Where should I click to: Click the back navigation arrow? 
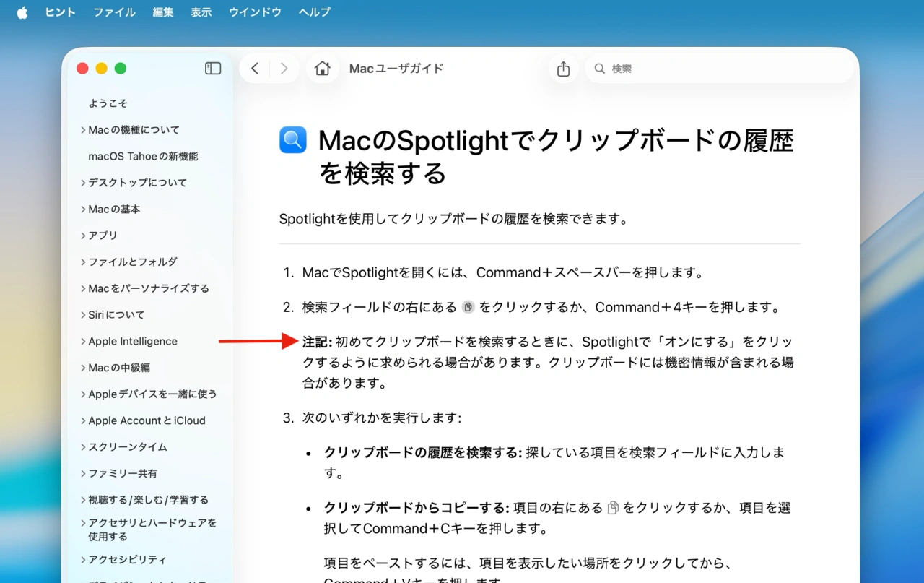(254, 67)
